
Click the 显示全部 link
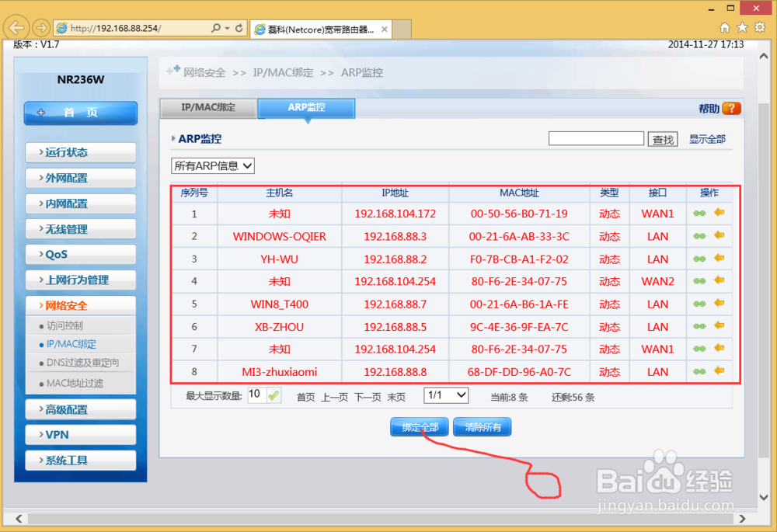click(x=708, y=138)
